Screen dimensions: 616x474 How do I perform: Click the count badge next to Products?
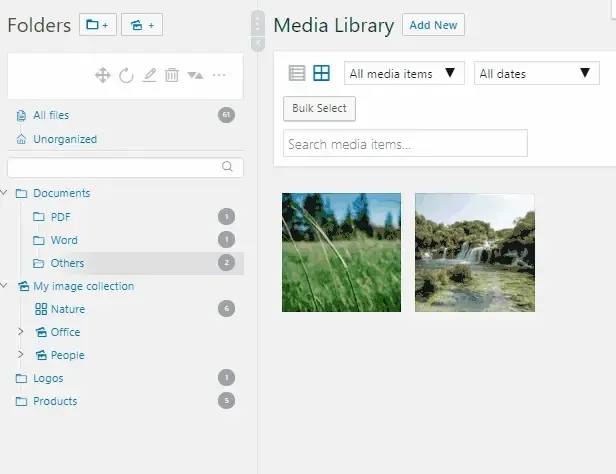(x=226, y=401)
